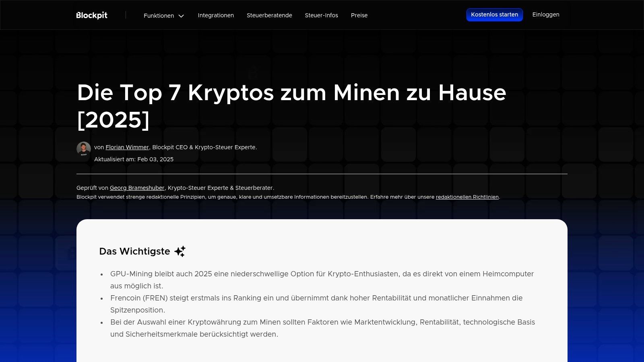Click the sparkle icon beside Das Wichtigste
The height and width of the screenshot is (362, 644).
click(x=180, y=251)
